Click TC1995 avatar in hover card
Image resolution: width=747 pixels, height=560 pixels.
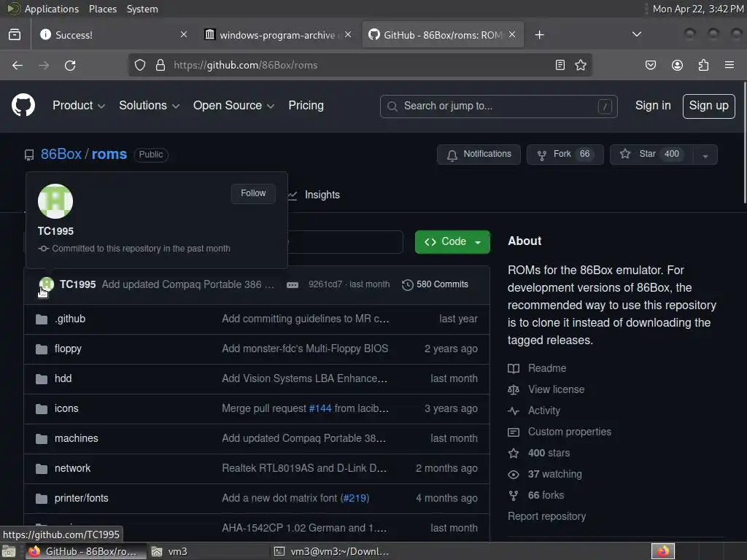click(x=55, y=201)
